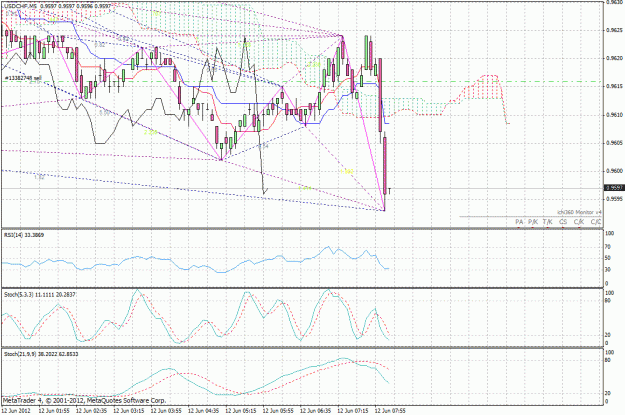Image resolution: width=625 pixels, height=415 pixels.
Task: Click the CS monitor indicator label
Action: click(x=562, y=222)
